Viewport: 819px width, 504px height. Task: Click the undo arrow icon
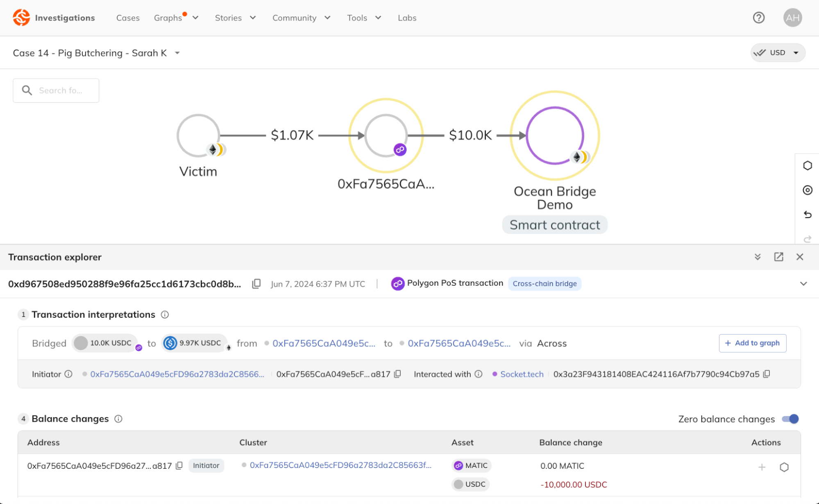(807, 215)
